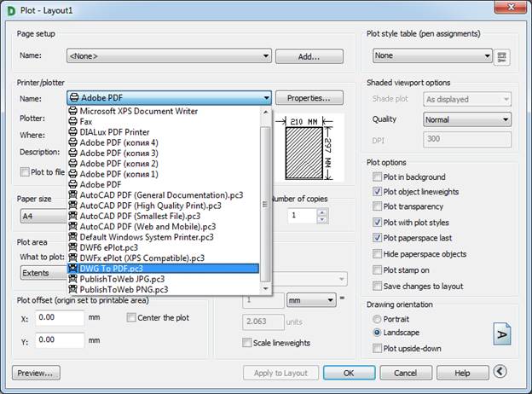Click printer list scrollbar thumb

coord(265,204)
